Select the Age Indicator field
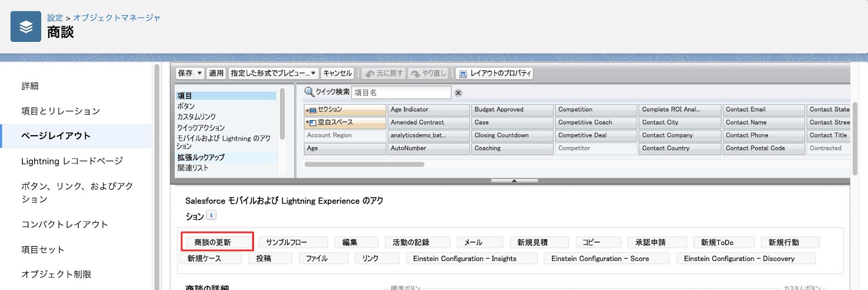Image resolution: width=868 pixels, height=290 pixels. [429, 110]
